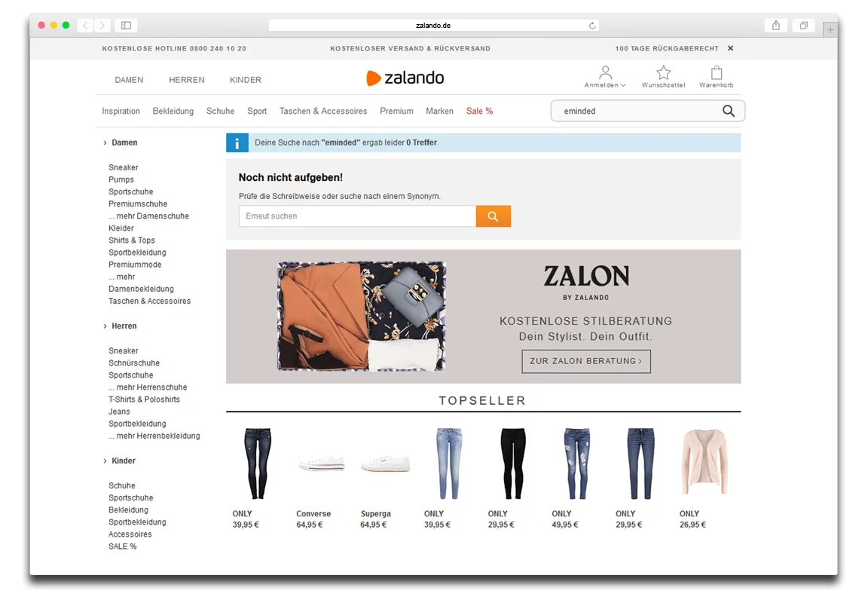Viewport: 868px width, 603px height.
Task: Open sidebar Taschen & Accessoires link
Action: click(x=149, y=301)
